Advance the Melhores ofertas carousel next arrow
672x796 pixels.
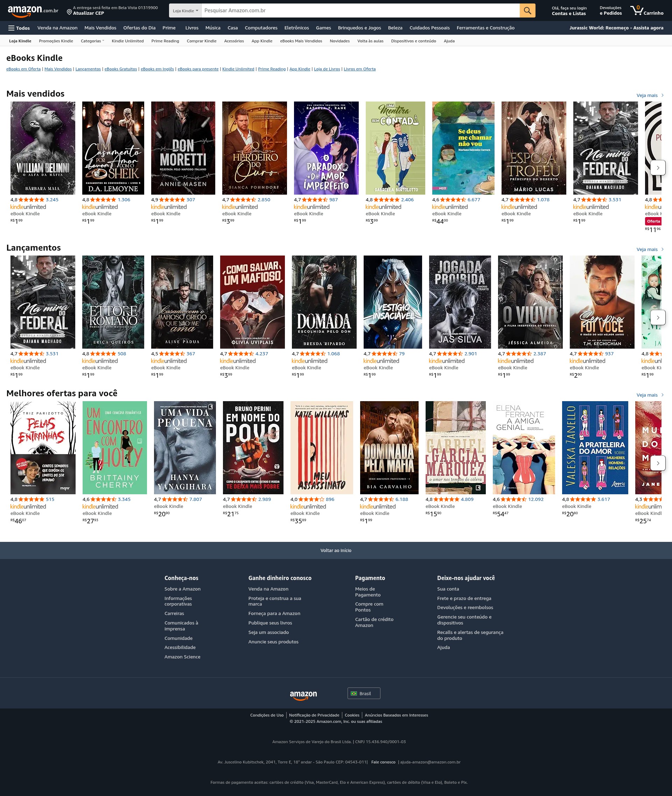658,463
